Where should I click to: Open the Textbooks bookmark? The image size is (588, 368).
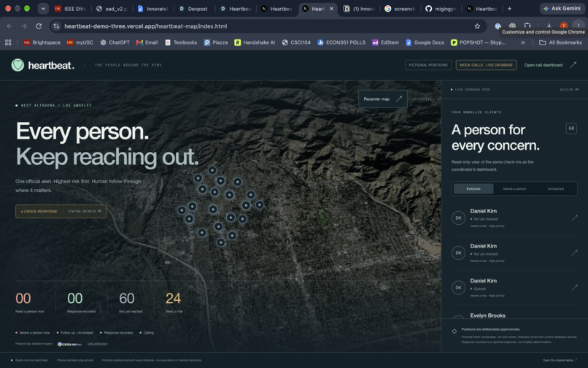pyautogui.click(x=181, y=42)
